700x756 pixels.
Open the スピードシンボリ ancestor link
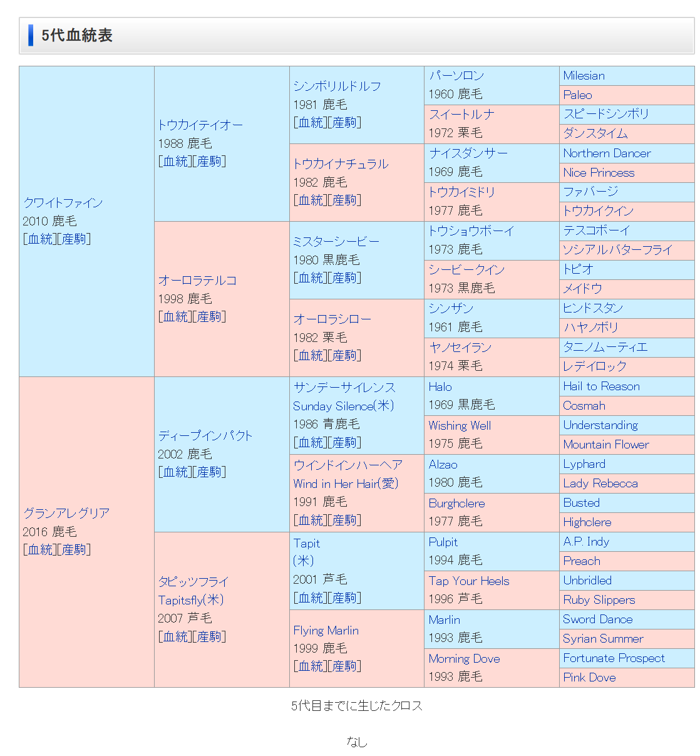point(606,113)
